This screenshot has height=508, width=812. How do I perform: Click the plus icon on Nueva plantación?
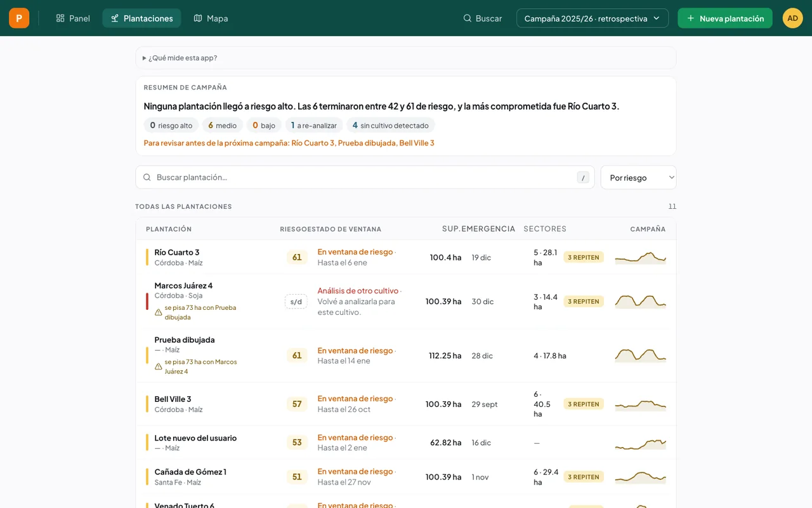[691, 18]
